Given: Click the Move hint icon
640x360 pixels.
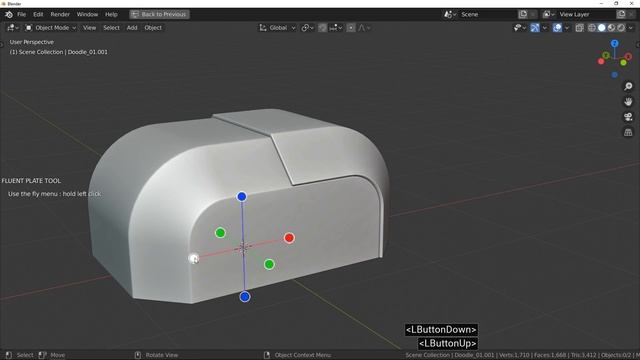Looking at the screenshot, I should pos(42,355).
